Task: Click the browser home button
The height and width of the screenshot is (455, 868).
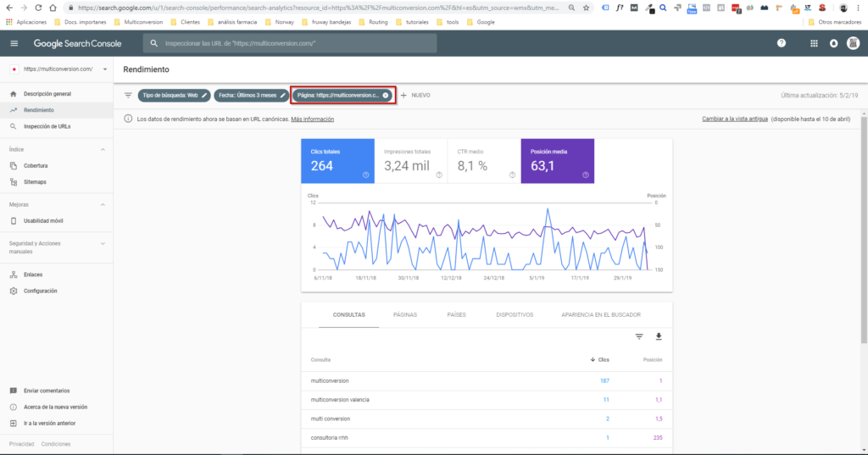Action: click(53, 8)
